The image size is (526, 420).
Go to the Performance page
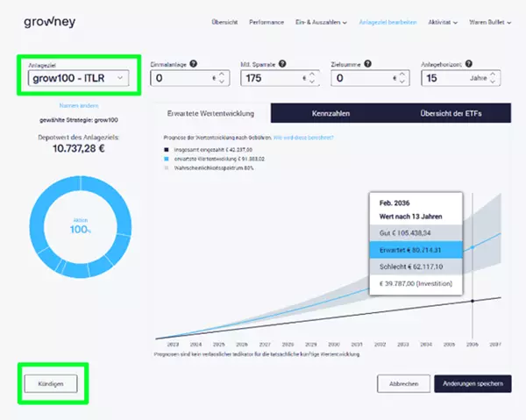267,23
